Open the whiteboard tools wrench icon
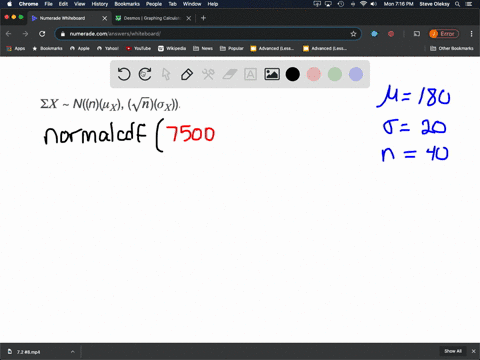This screenshot has height=360, width=480. pos(208,74)
